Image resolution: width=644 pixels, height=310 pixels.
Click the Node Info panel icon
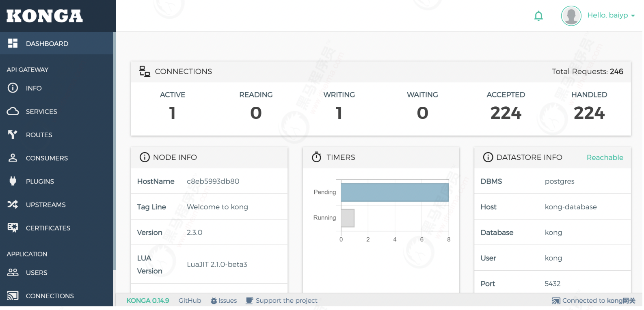[145, 157]
